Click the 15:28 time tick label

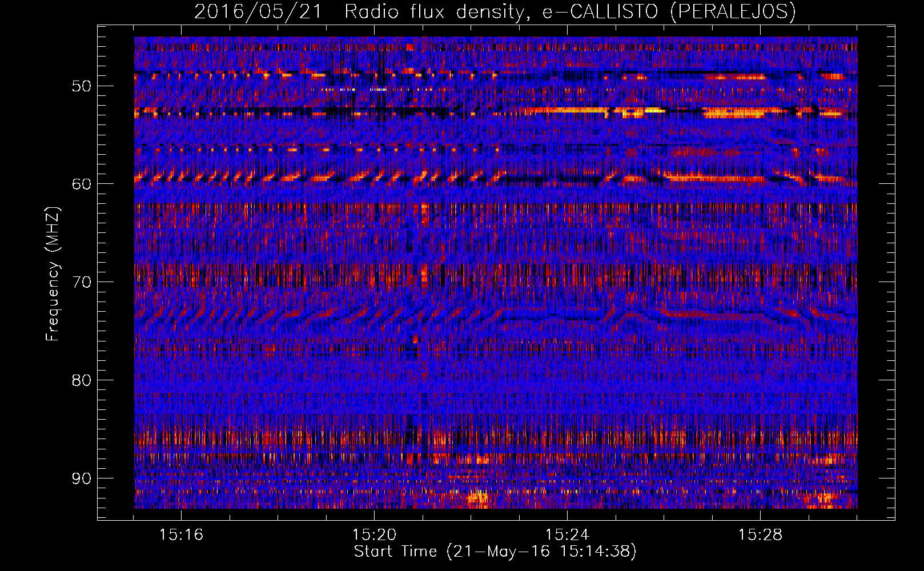(x=760, y=535)
